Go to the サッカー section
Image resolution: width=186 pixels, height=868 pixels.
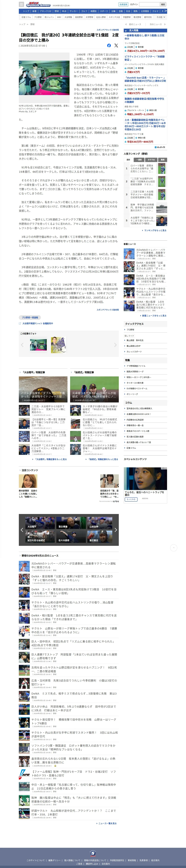(74, 11)
